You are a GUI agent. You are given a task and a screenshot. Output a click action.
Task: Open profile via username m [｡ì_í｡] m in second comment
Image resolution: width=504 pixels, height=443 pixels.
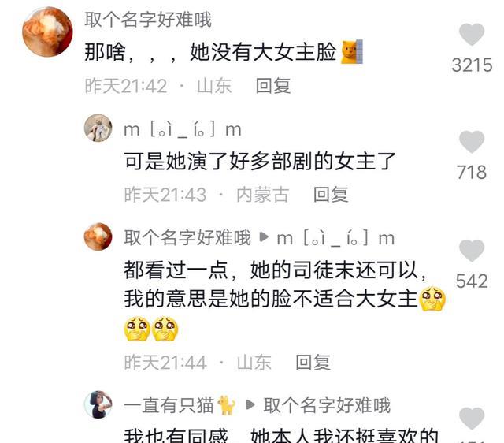tap(183, 130)
